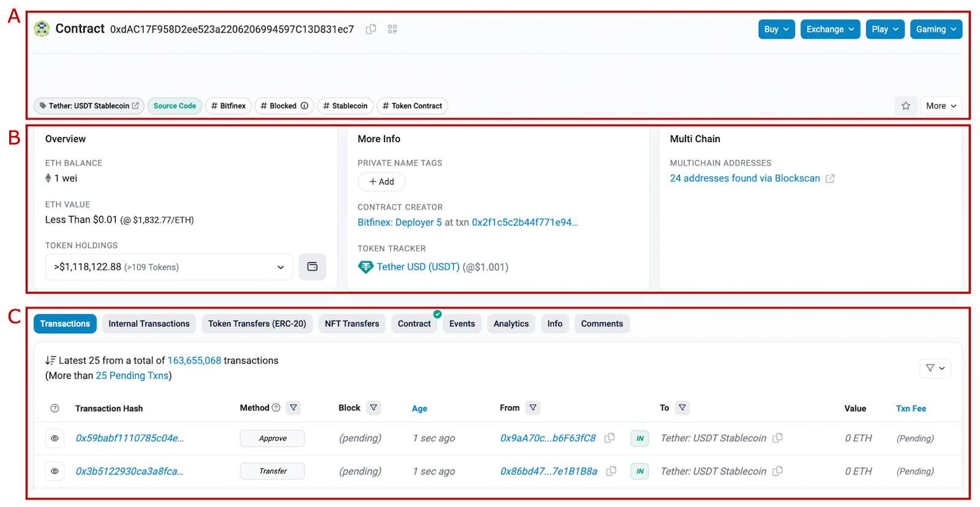The width and height of the screenshot is (980, 507).
Task: Filter transactions by To address
Action: click(x=682, y=408)
